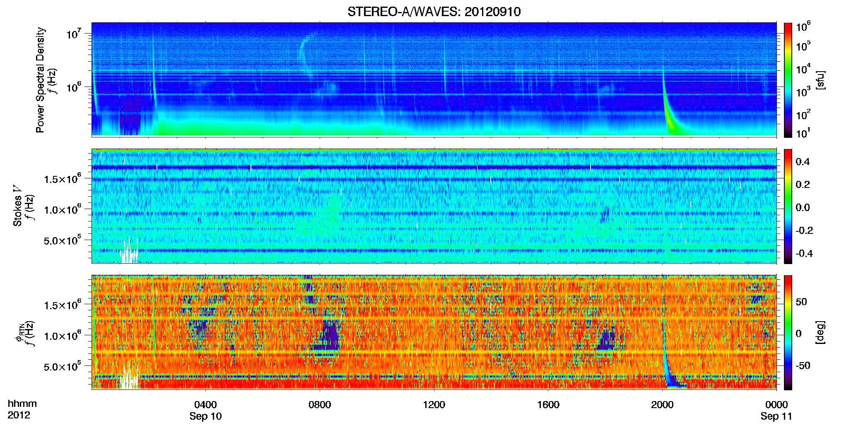Click the 5.0×10^5 tick in Stokes V panel
The image size is (868, 447).
tap(63, 240)
